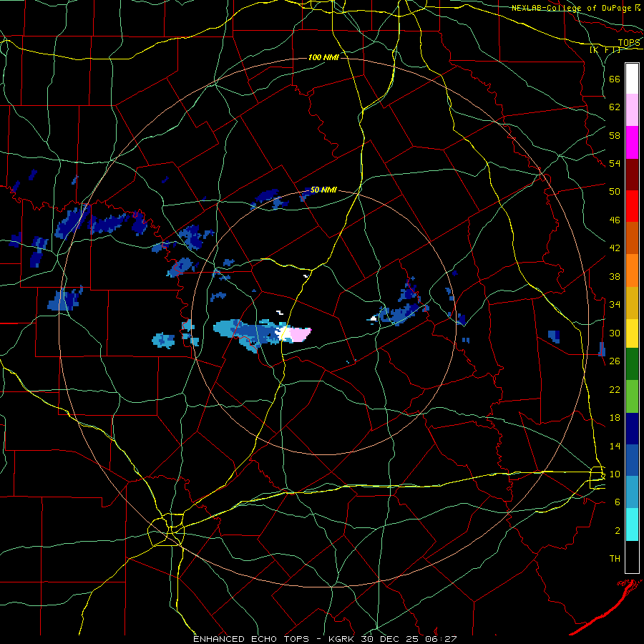Click the light green legend swatch
The image size is (644, 644).
click(x=632, y=396)
